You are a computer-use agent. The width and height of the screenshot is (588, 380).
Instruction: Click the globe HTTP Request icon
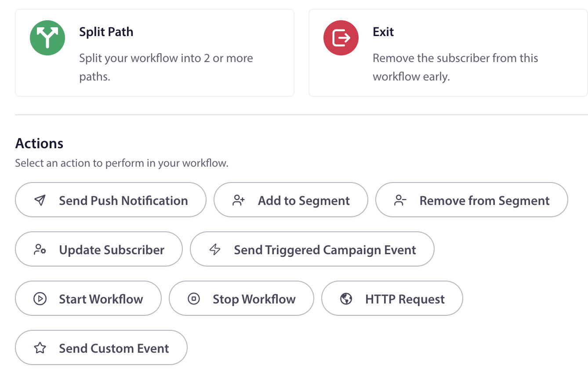tap(346, 299)
